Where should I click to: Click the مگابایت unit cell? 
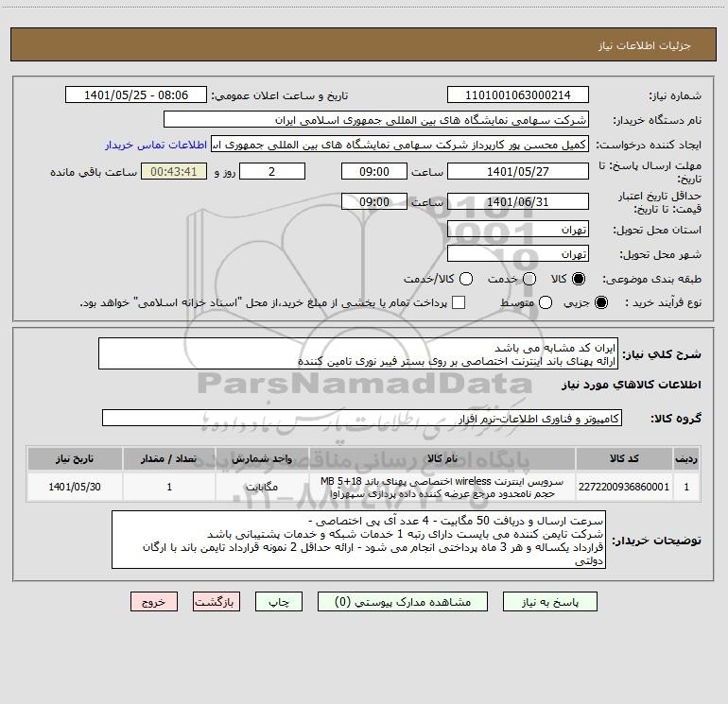pyautogui.click(x=262, y=487)
